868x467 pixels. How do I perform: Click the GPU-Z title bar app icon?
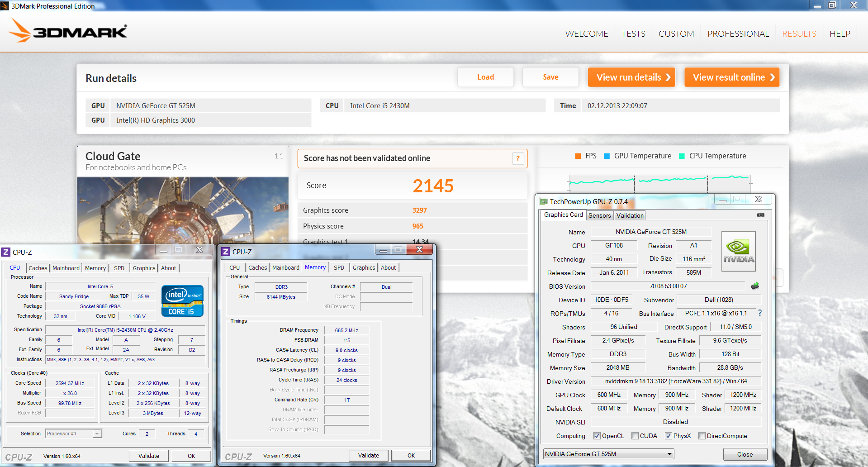point(543,201)
